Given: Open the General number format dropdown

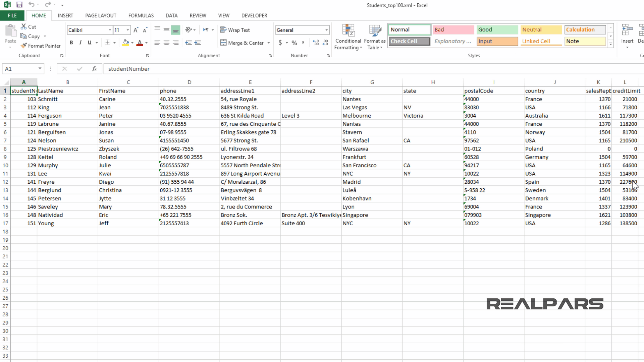Looking at the screenshot, I should click(x=326, y=30).
